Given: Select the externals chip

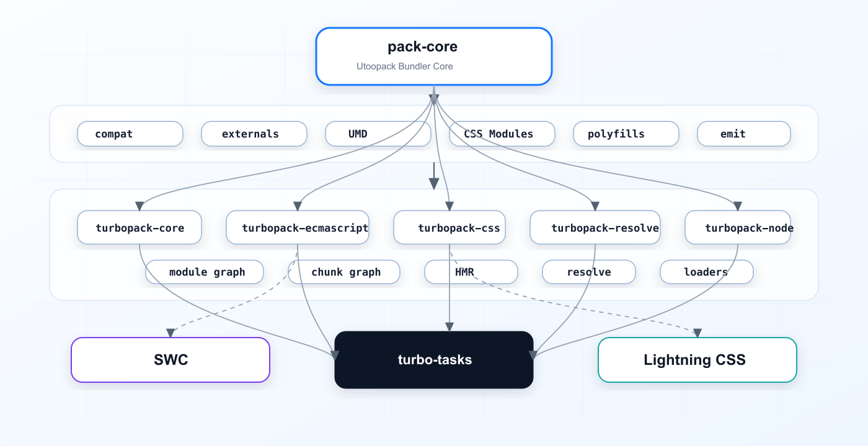Looking at the screenshot, I should coord(254,134).
